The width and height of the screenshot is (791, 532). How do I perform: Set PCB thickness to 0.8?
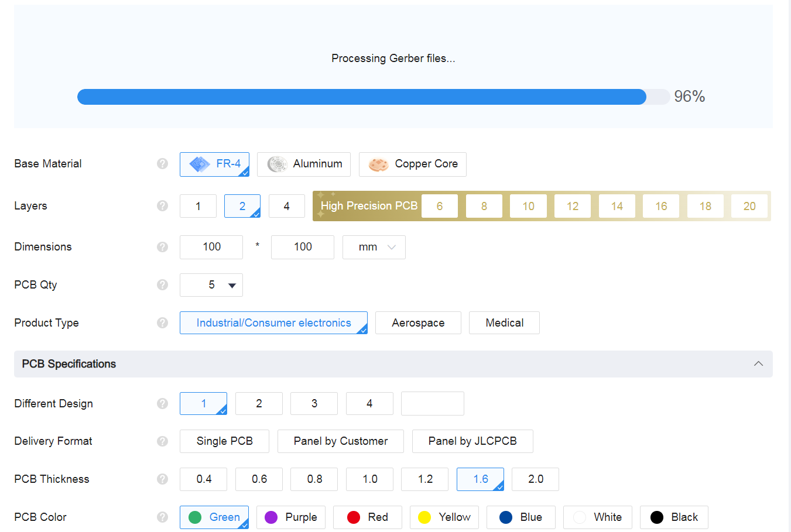tap(314, 479)
